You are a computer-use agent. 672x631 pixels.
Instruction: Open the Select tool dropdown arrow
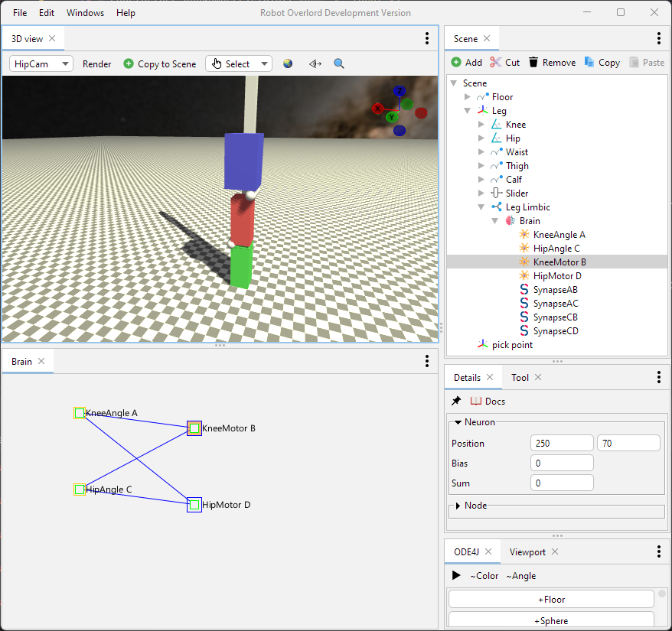[264, 63]
